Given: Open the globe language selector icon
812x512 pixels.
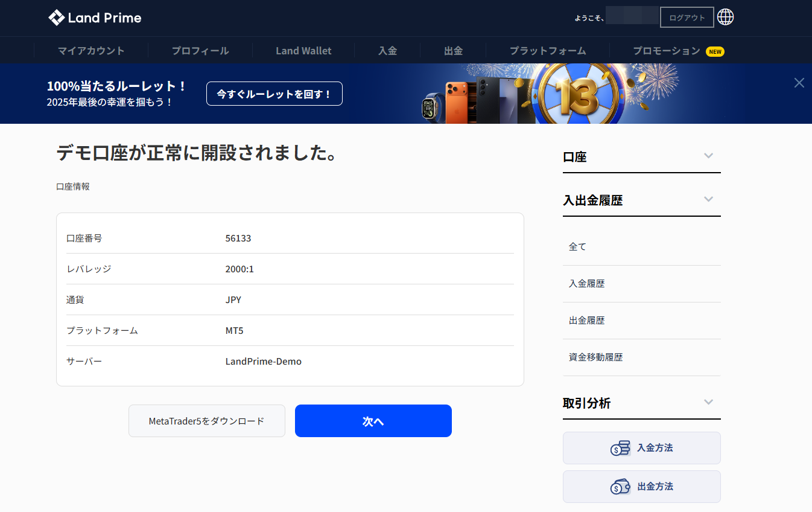Looking at the screenshot, I should point(725,17).
